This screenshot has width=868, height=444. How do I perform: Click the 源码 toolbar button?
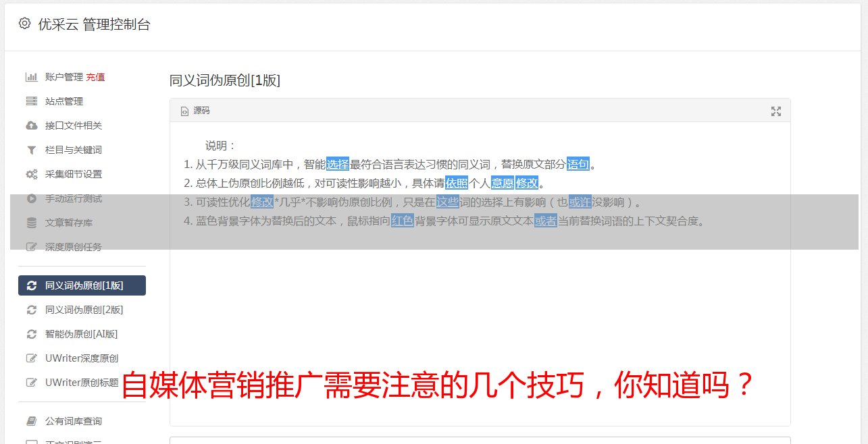click(x=195, y=111)
